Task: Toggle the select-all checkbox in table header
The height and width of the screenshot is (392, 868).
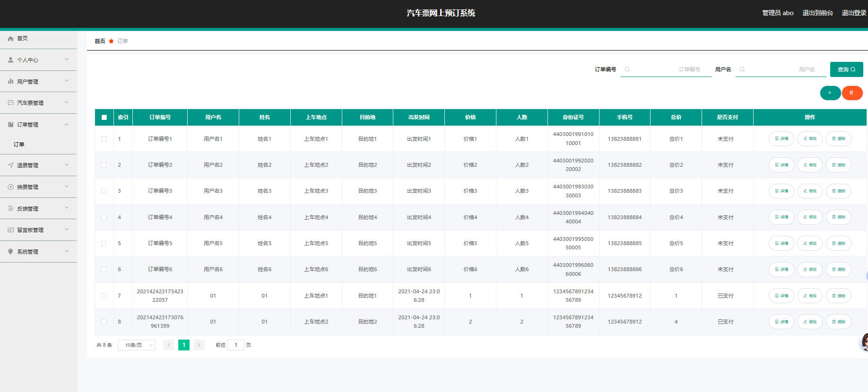Action: coord(104,118)
